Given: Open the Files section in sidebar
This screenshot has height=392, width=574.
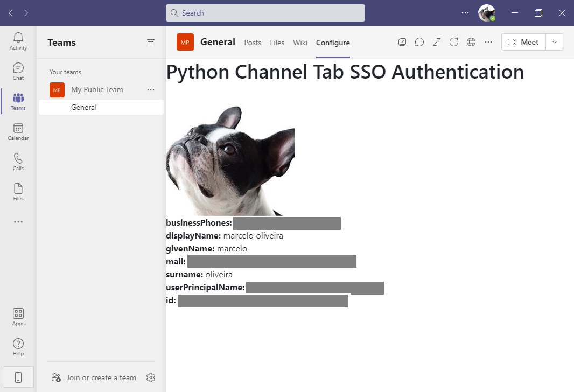Looking at the screenshot, I should pos(18,192).
